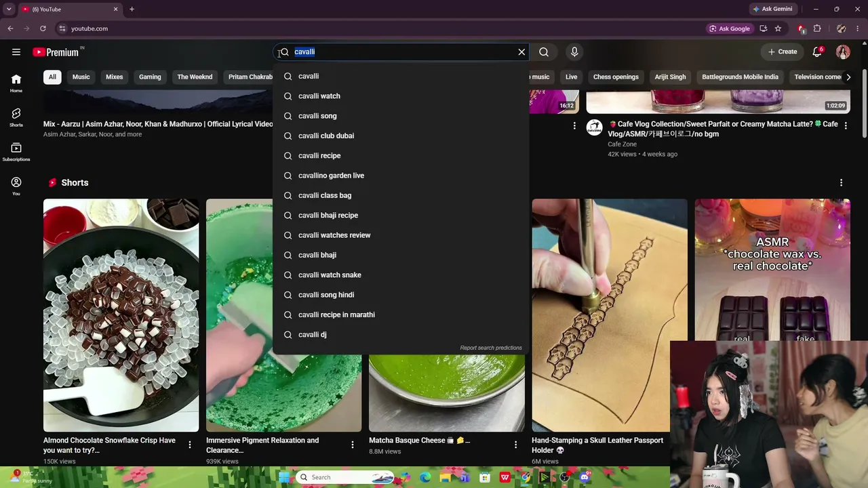The image size is (868, 488).
Task: Choose the 'cavalli club dubai' suggestion
Action: click(x=401, y=136)
